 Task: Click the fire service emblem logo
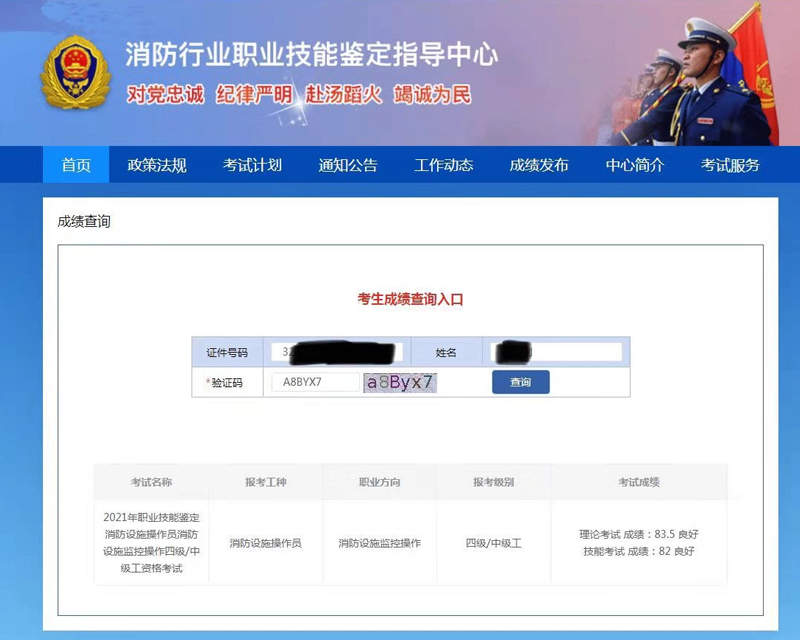pos(75,72)
